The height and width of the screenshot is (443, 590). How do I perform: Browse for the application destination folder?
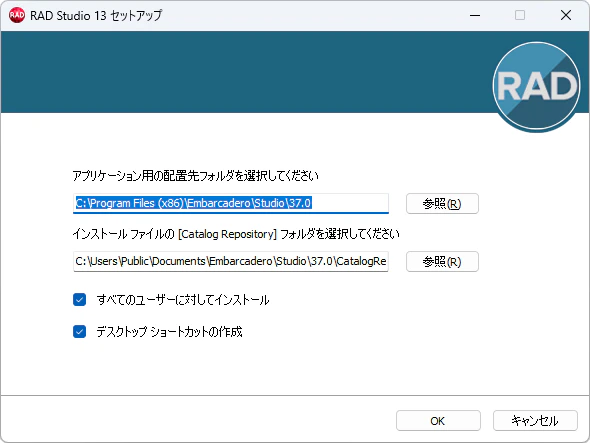[x=442, y=204]
